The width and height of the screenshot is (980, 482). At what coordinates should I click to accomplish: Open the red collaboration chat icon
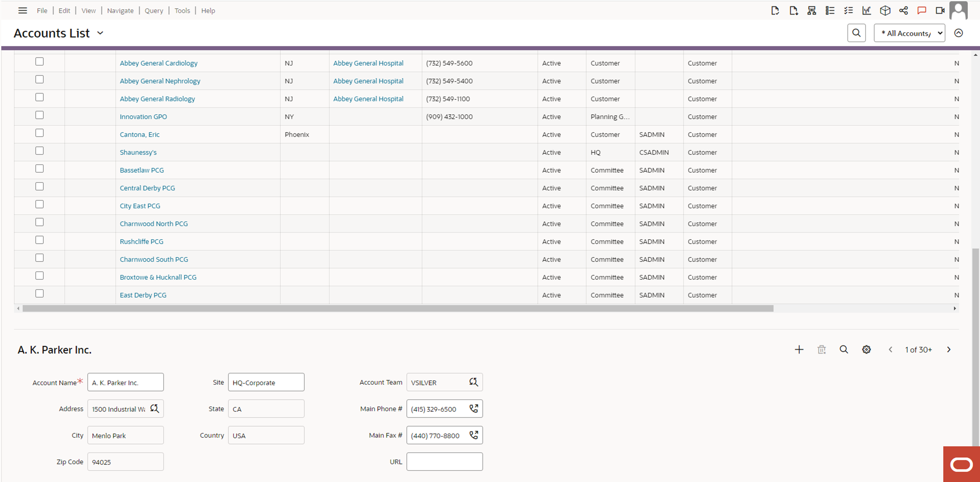(921, 10)
